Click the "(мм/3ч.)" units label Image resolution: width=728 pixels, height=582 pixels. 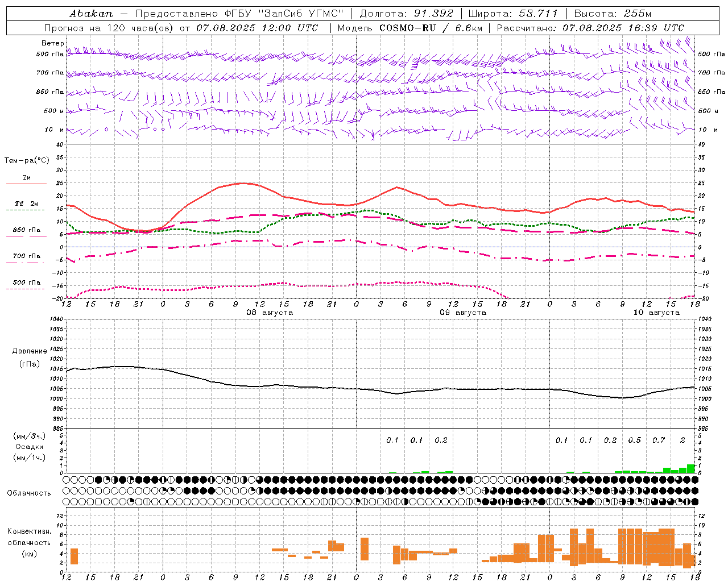pos(30,436)
